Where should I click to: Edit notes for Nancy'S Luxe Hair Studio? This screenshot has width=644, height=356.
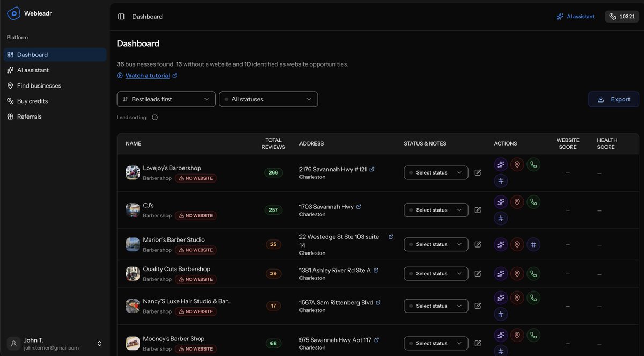point(478,306)
